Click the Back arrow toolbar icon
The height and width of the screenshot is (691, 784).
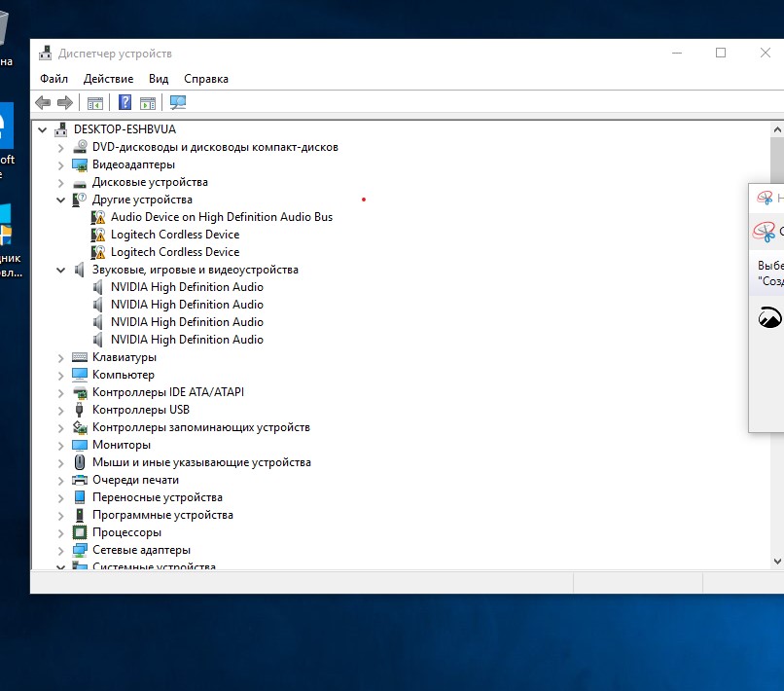coord(43,103)
